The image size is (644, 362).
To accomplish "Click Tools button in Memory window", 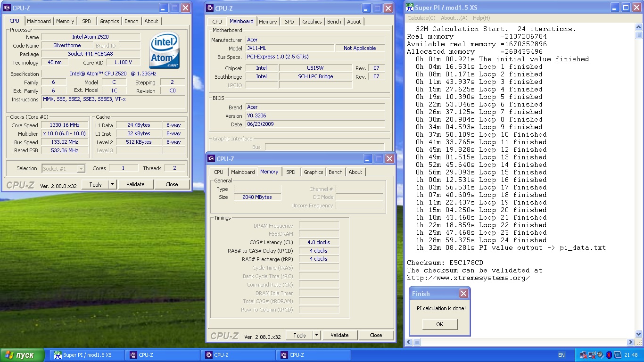I will 299,335.
